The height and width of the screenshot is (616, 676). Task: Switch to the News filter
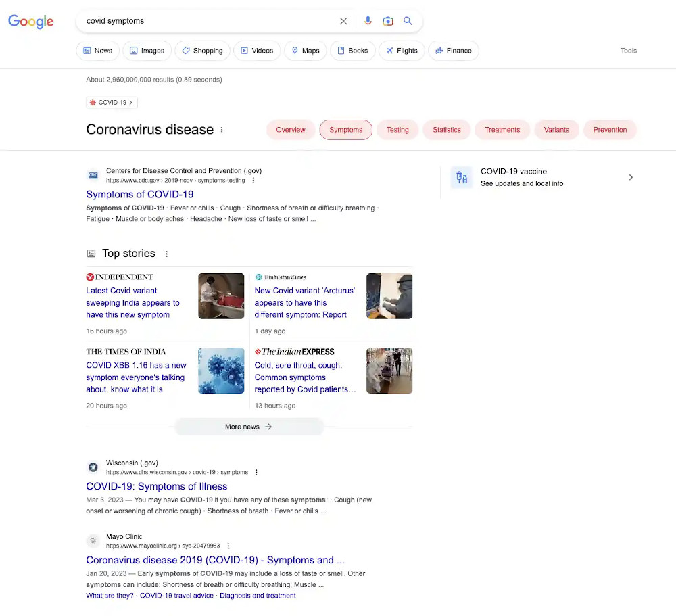point(97,51)
